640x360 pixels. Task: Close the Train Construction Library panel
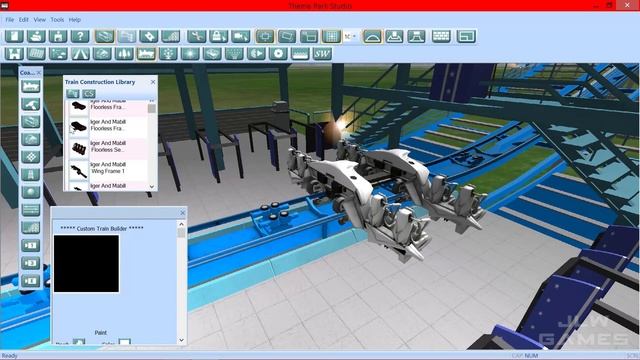[153, 82]
